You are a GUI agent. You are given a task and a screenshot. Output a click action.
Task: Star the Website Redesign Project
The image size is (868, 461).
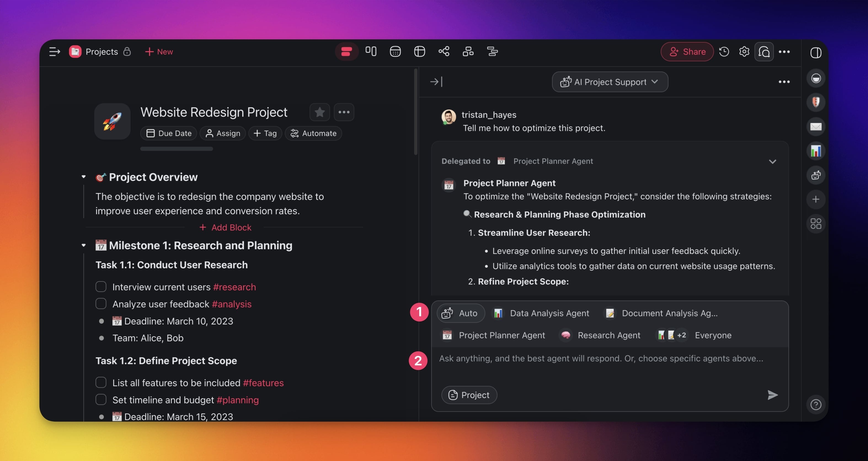319,112
